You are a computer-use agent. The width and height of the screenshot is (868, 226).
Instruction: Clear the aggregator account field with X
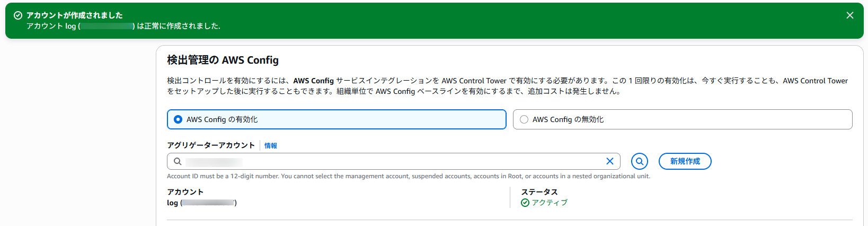pos(610,161)
